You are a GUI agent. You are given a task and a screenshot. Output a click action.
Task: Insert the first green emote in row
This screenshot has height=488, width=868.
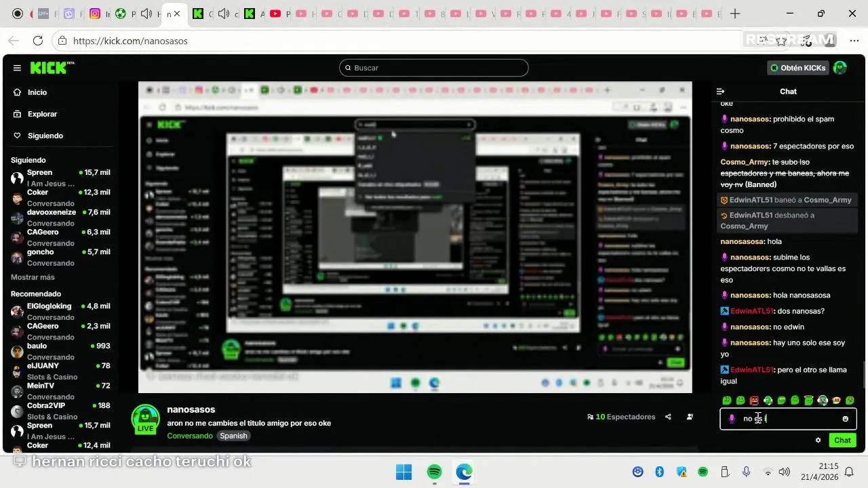click(x=727, y=401)
